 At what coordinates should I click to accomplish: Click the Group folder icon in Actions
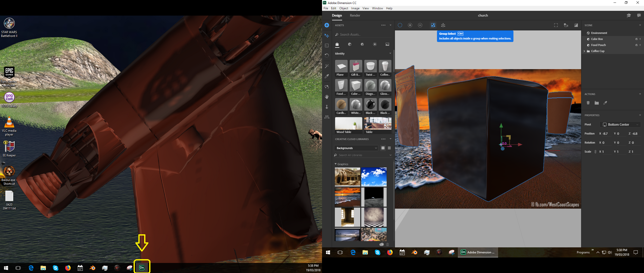pos(597,103)
